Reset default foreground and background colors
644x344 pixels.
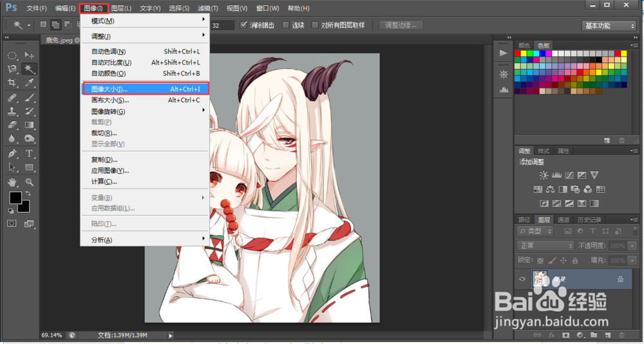[11, 211]
